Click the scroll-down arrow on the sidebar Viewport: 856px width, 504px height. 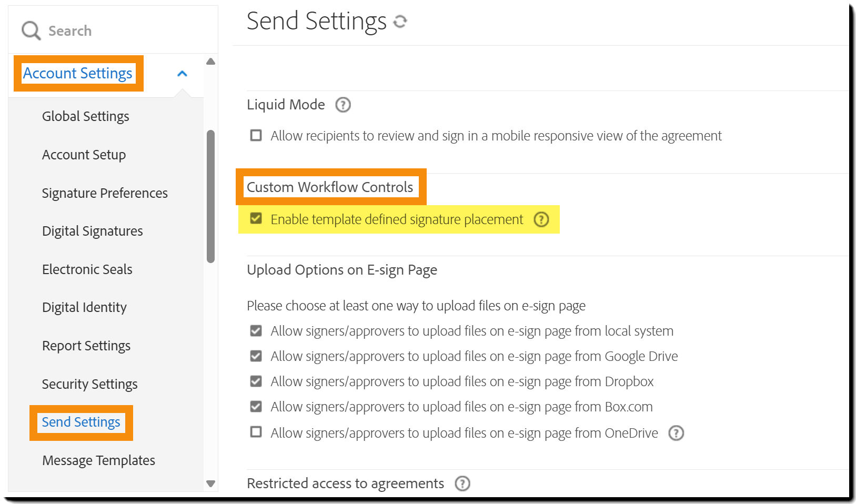click(210, 482)
